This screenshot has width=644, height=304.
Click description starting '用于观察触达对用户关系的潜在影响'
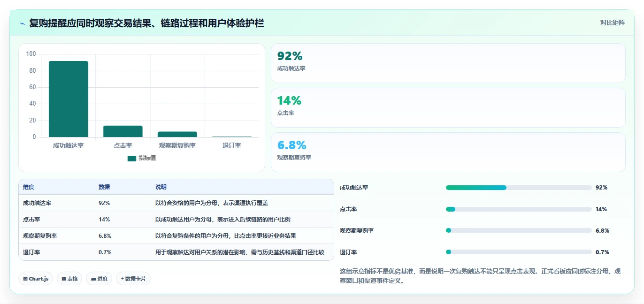coord(240,252)
